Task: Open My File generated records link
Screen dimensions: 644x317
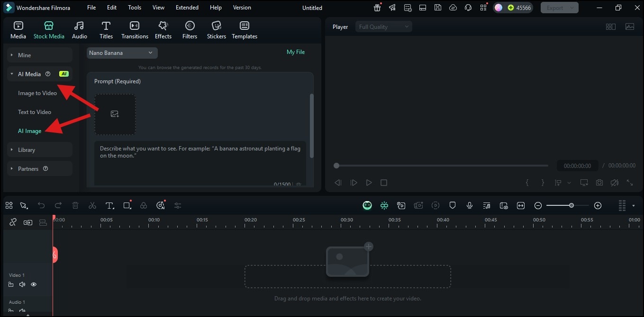Action: (295, 52)
